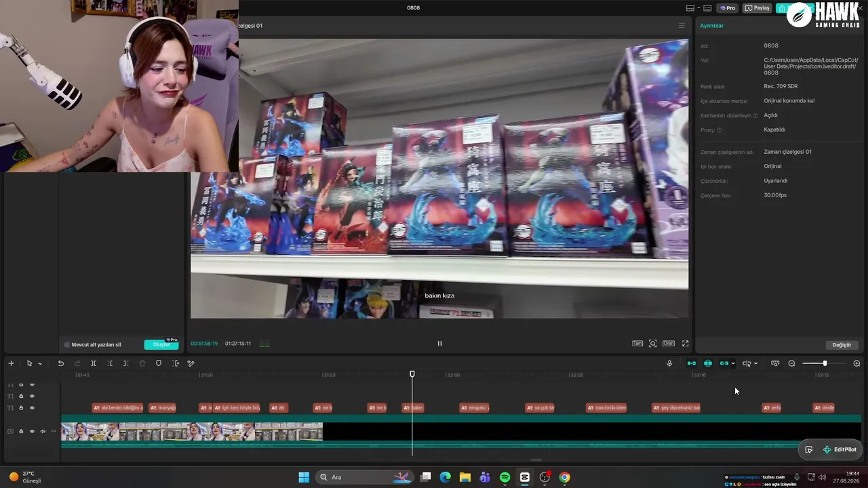The image size is (868, 488).
Task: Split the clip at the playhead
Action: pos(94,363)
